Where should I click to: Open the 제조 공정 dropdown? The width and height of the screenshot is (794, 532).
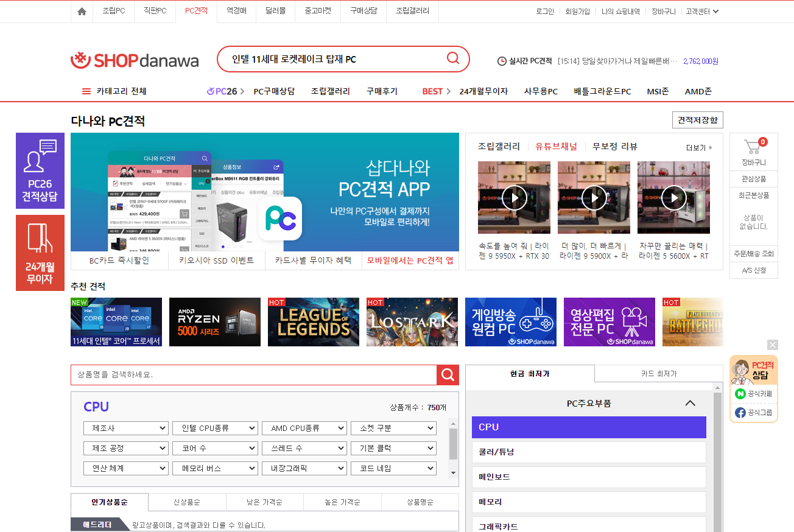point(126,449)
